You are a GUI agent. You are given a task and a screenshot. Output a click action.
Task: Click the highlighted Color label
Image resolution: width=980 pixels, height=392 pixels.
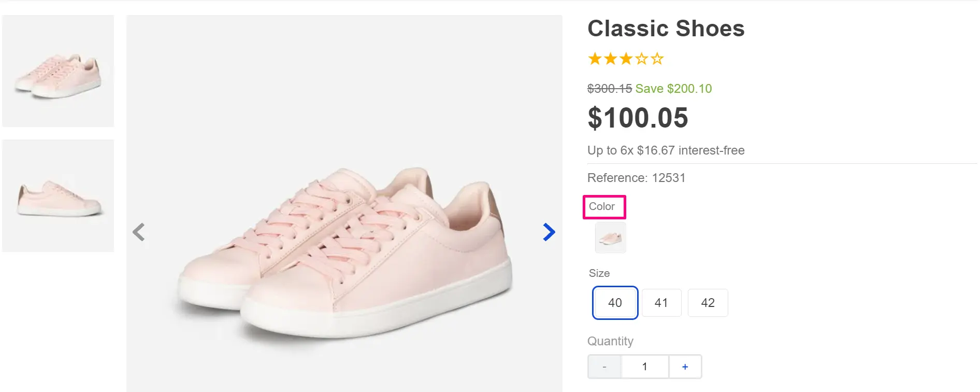coord(602,206)
